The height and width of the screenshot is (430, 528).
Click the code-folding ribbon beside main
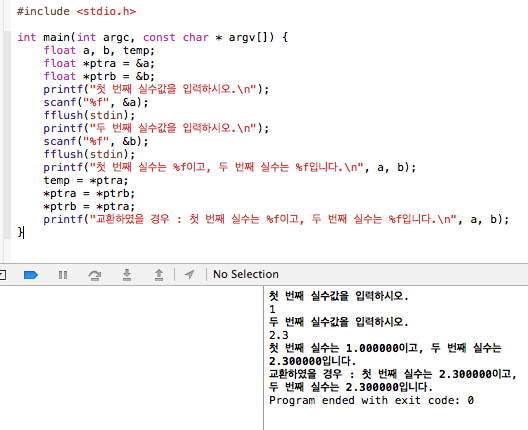coord(7,135)
